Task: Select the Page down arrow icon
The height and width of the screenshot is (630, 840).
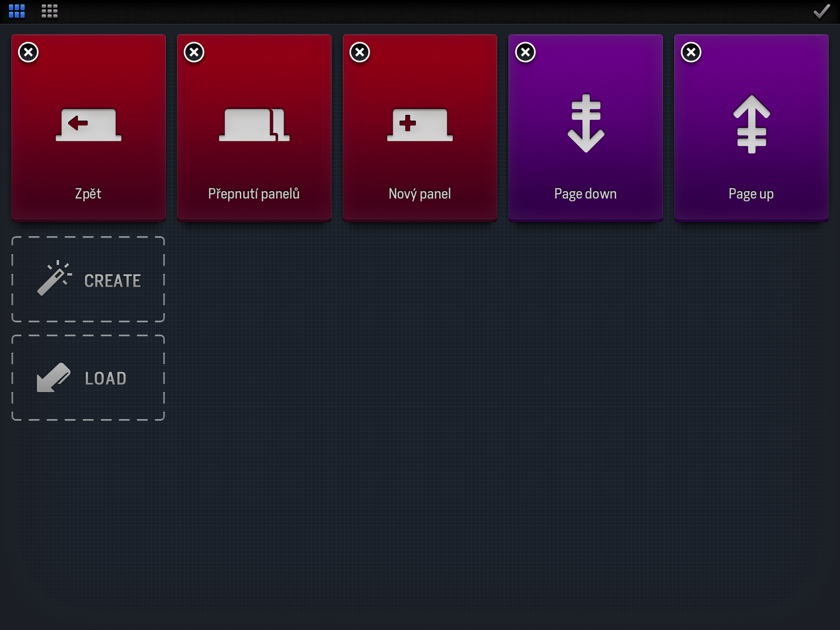Action: (x=585, y=125)
